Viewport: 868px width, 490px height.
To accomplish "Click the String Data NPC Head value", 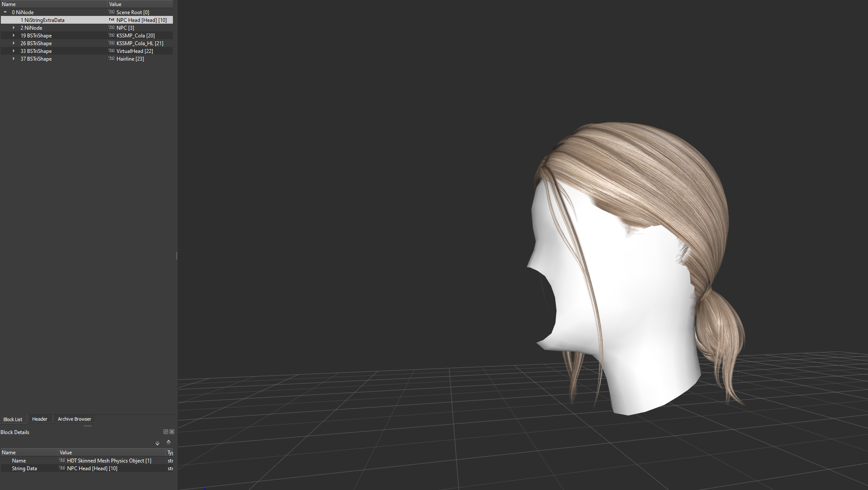I will tap(92, 468).
